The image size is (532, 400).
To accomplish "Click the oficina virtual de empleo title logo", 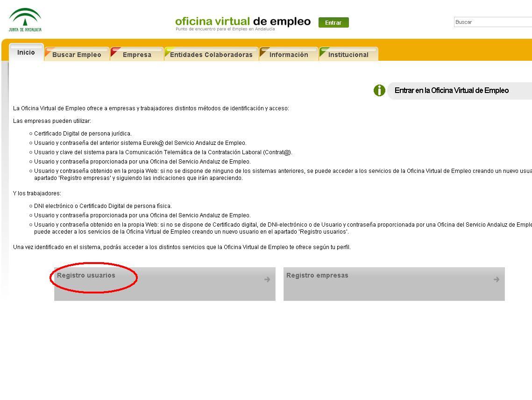I will tap(242, 21).
